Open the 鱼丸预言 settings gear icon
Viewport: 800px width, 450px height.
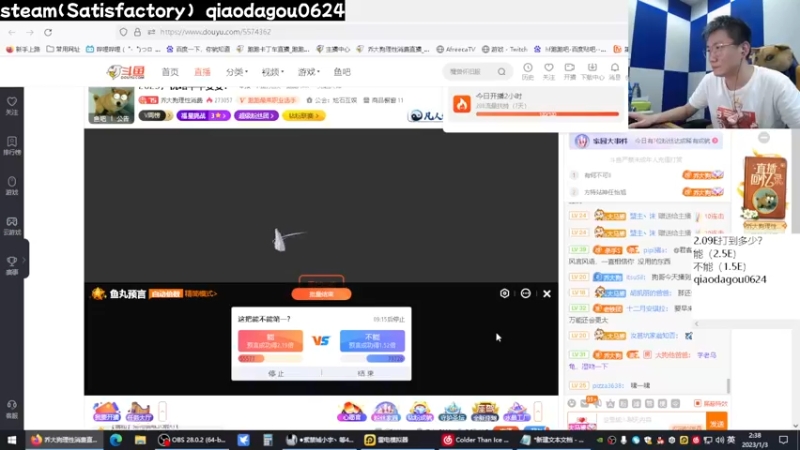point(504,293)
